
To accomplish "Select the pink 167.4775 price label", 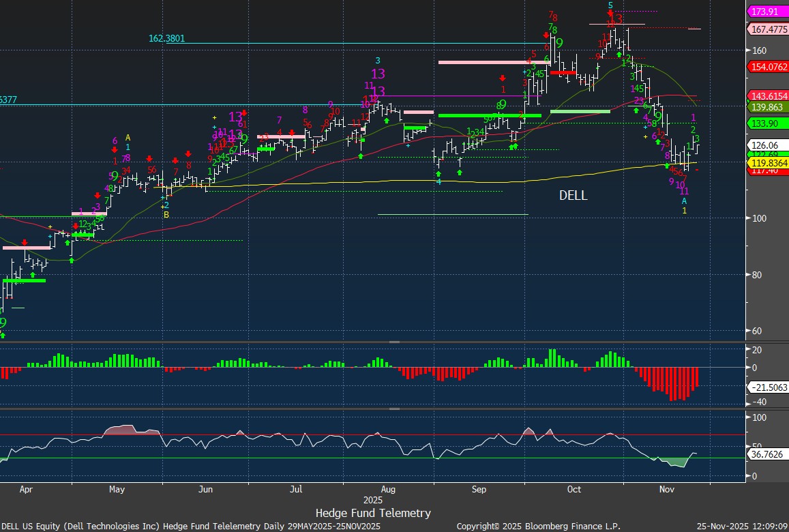I will (768, 29).
